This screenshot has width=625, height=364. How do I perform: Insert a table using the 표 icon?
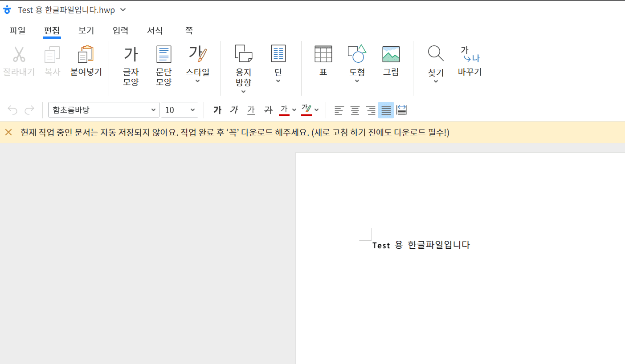click(323, 62)
